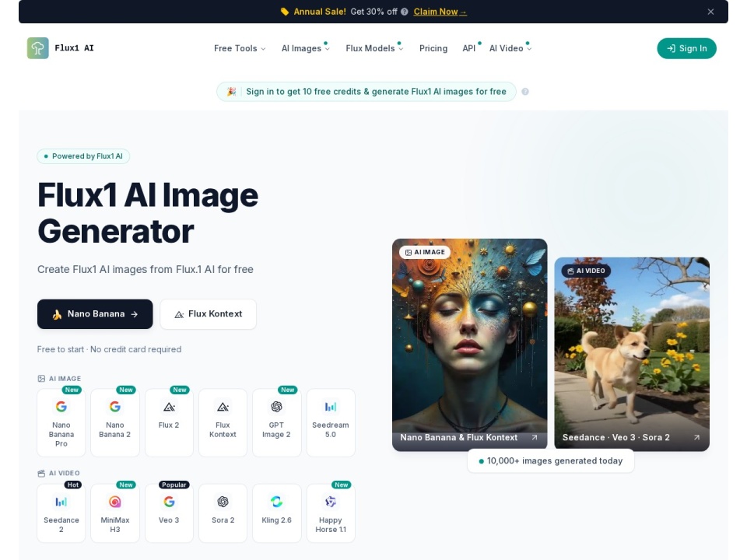Close the Annual Sale banner

(710, 12)
